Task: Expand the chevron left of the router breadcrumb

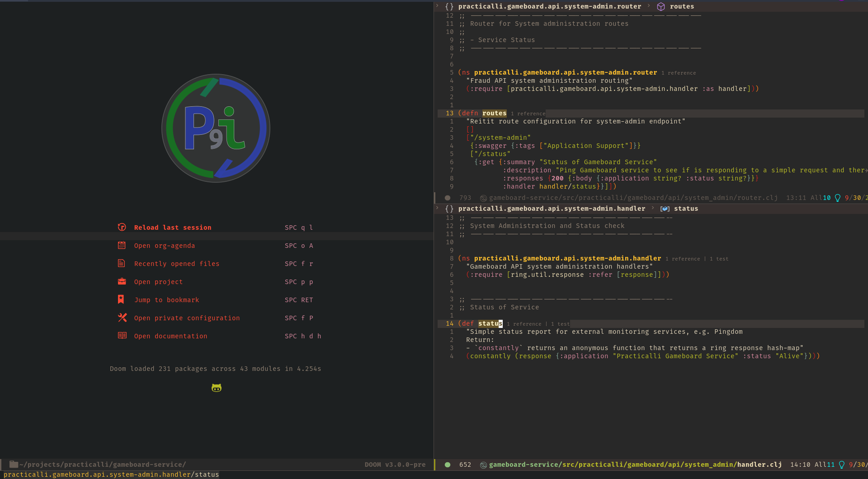Action: (x=437, y=6)
